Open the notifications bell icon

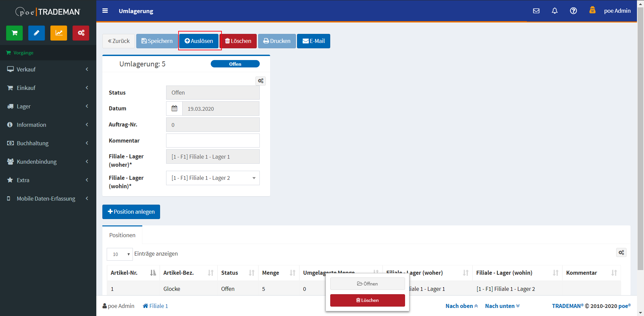555,11
